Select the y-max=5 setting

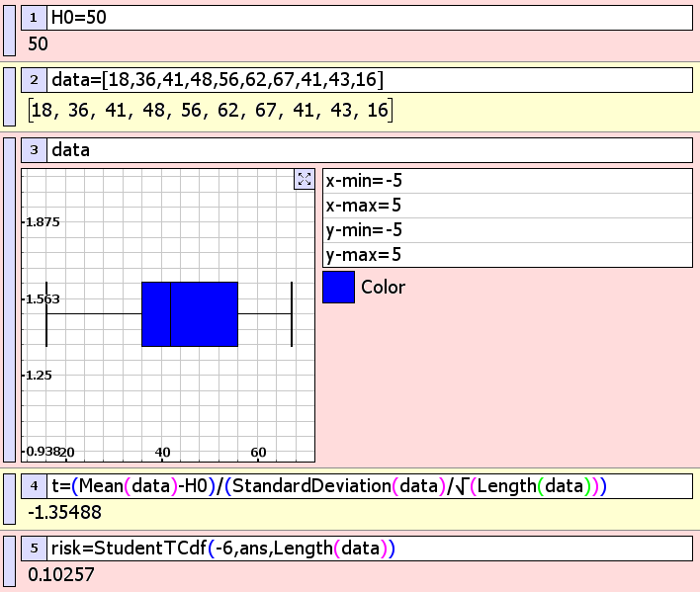click(507, 254)
